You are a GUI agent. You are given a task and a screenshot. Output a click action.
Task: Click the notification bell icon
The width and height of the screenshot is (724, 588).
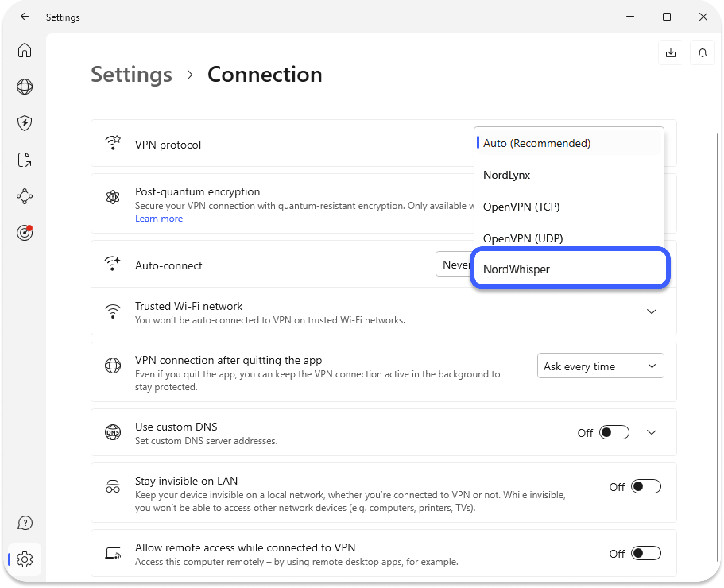coord(703,52)
